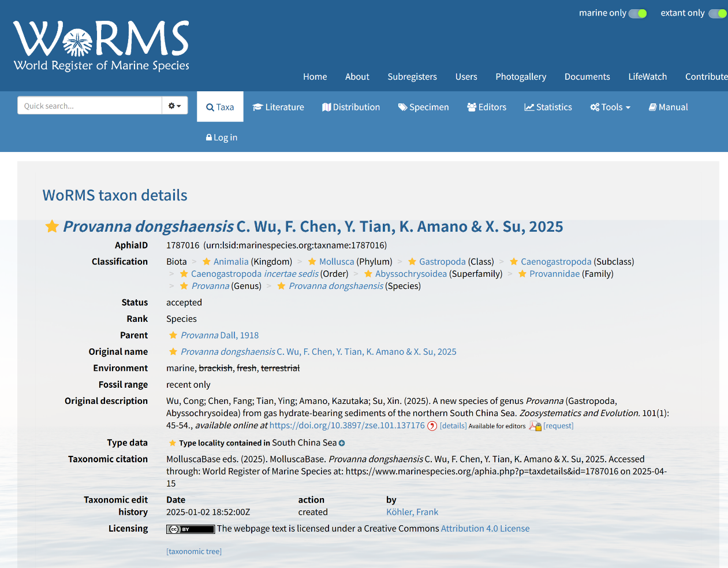The image size is (728, 568).
Task: Open the taxonomic tree link
Action: (x=194, y=551)
